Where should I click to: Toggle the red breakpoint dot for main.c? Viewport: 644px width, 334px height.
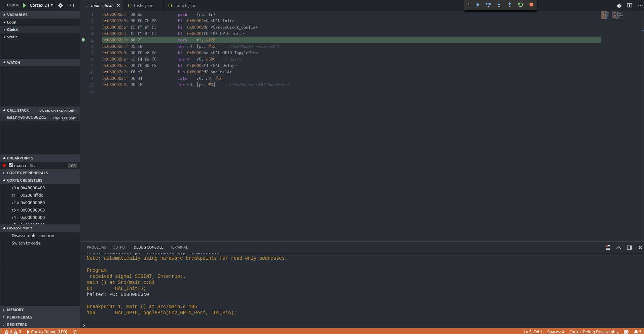coord(4,165)
